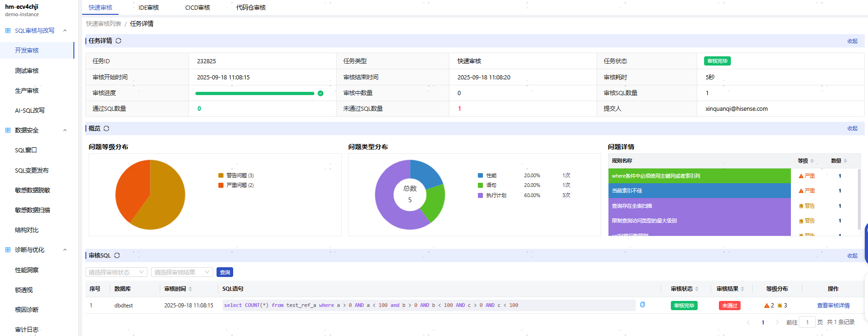Collapse the SQL审核与改写 sidebar group
The width and height of the screenshot is (868, 336).
click(x=65, y=30)
